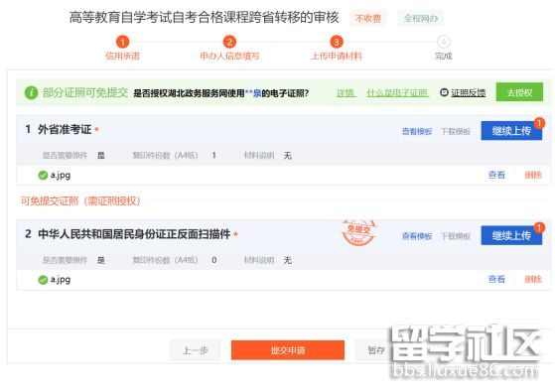Click step 4 circle 完成
This screenshot has height=392, width=555.
pyautogui.click(x=444, y=43)
